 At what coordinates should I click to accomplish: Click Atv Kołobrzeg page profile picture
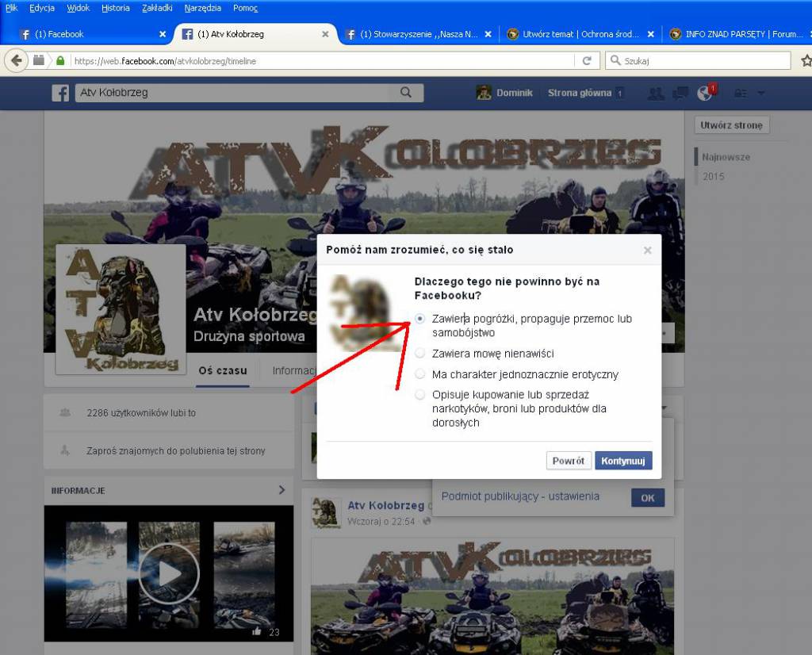121,309
